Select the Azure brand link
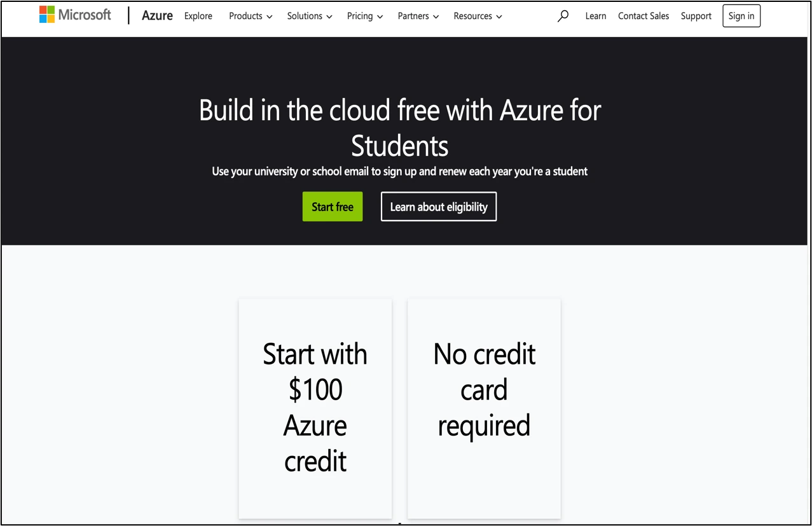 tap(157, 15)
